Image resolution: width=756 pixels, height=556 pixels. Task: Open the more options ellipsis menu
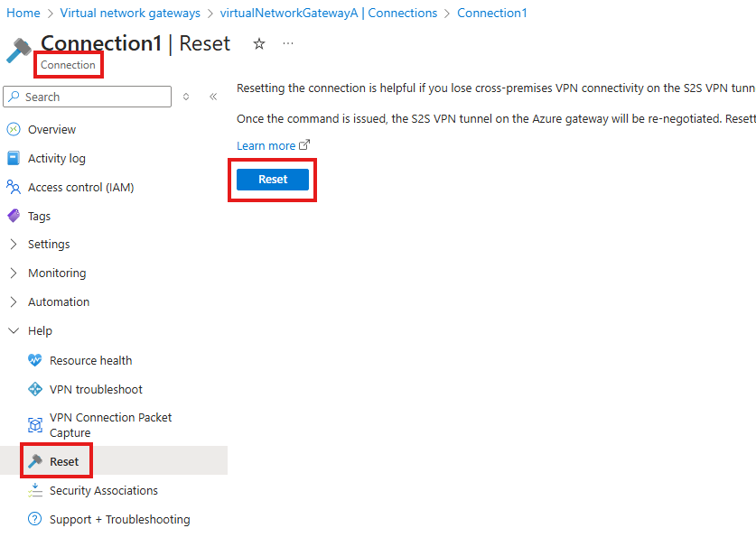point(288,43)
